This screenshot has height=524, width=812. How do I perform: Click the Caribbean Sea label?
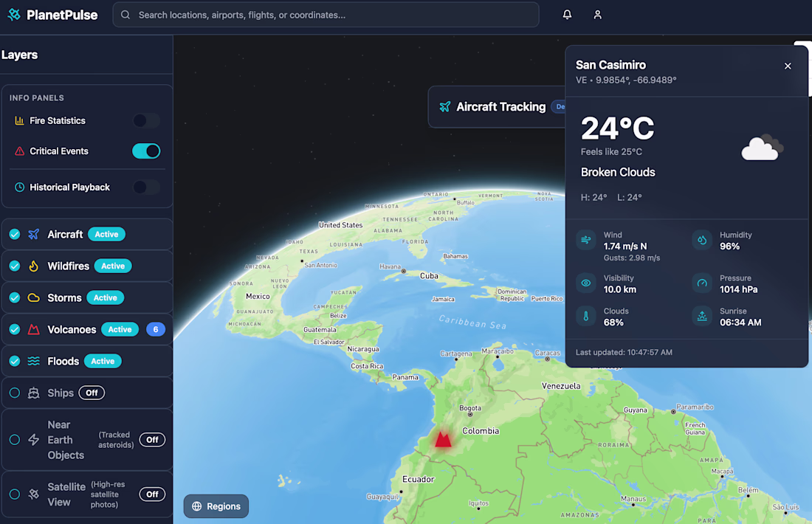(472, 322)
